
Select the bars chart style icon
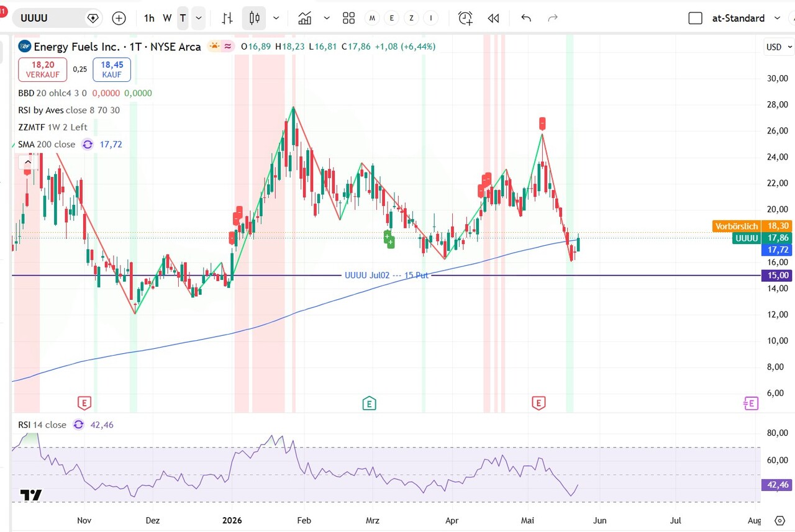(x=228, y=18)
